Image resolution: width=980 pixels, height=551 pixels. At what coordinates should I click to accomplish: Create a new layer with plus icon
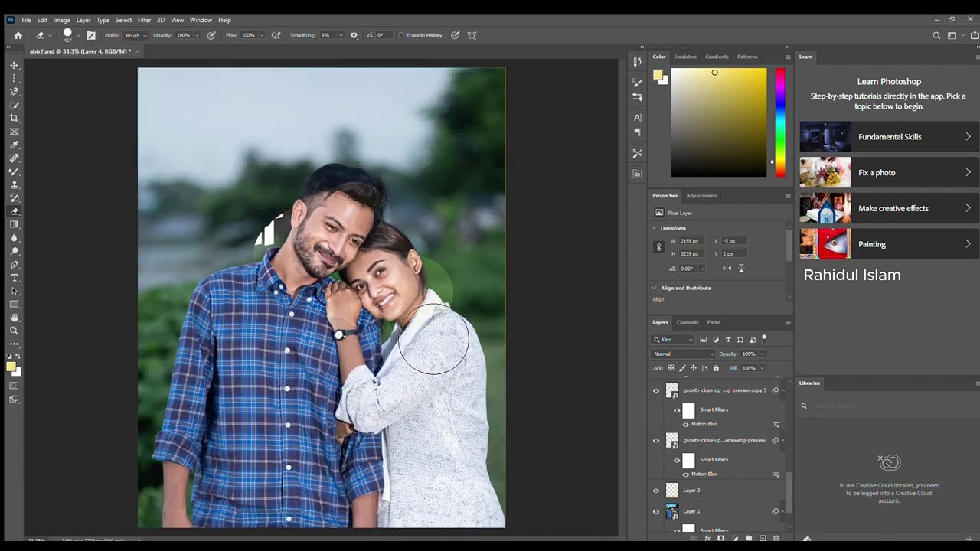[763, 538]
